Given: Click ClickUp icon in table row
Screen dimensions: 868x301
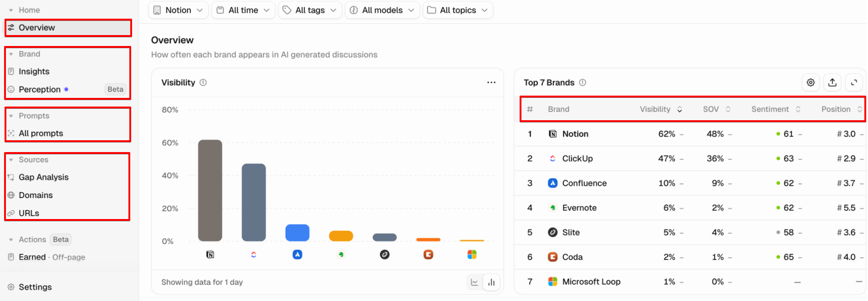Looking at the screenshot, I should coord(552,158).
